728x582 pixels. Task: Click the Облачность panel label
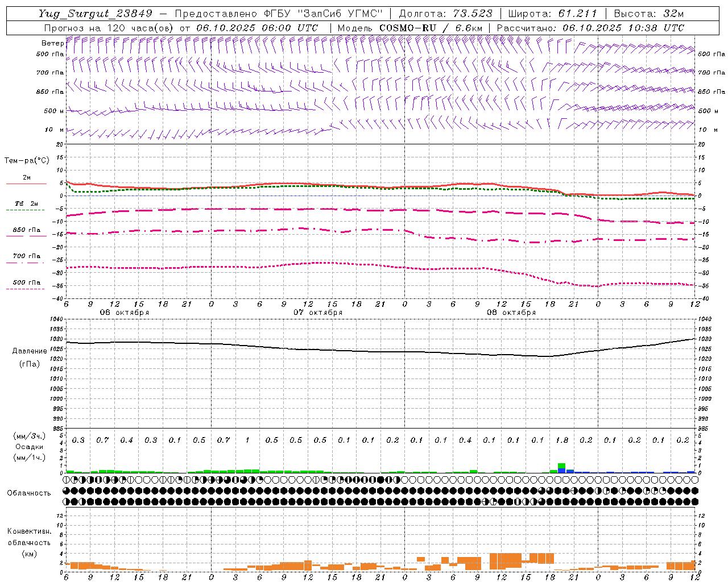(29, 493)
